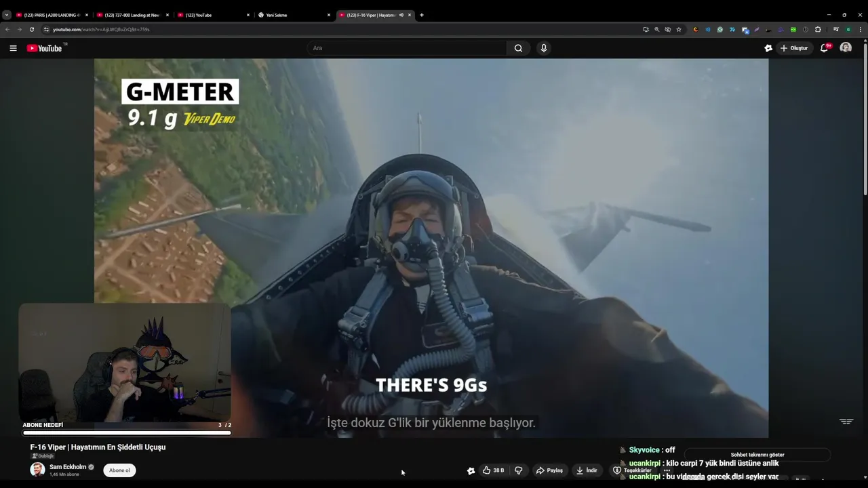868x488 pixels.
Task: Type in the Ara search field
Action: point(407,48)
